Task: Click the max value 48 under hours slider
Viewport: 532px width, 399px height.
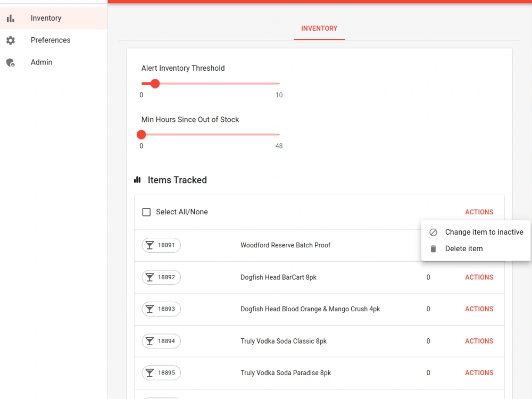Action: (x=279, y=146)
